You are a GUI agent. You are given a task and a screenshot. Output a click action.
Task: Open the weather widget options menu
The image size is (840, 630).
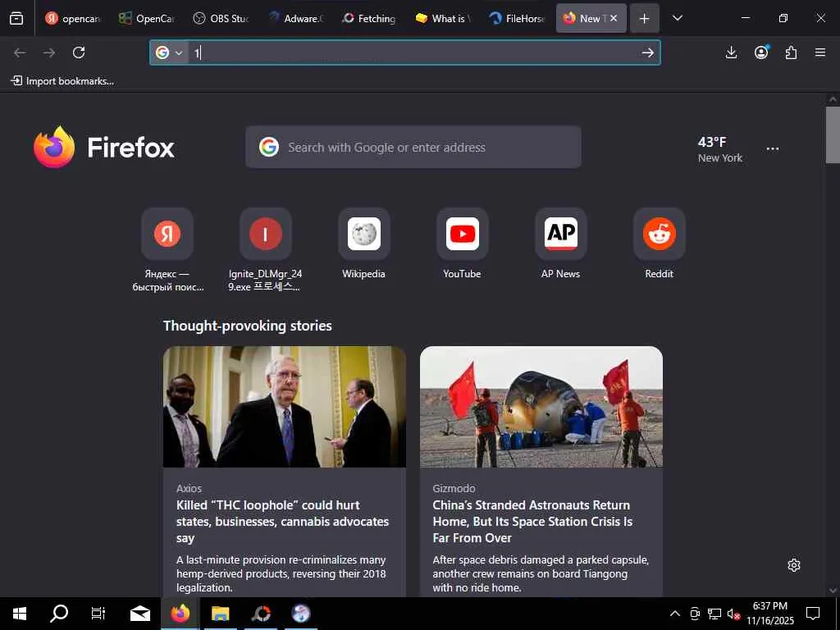click(x=773, y=149)
